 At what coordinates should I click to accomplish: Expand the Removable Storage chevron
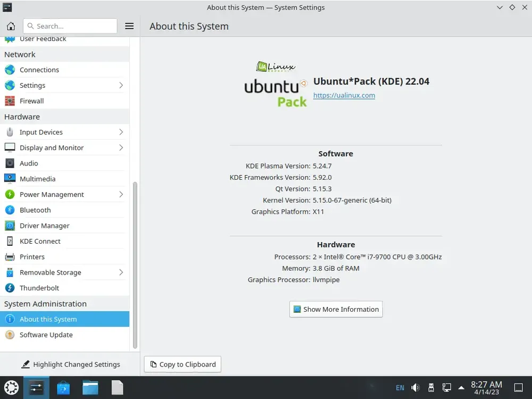click(121, 272)
